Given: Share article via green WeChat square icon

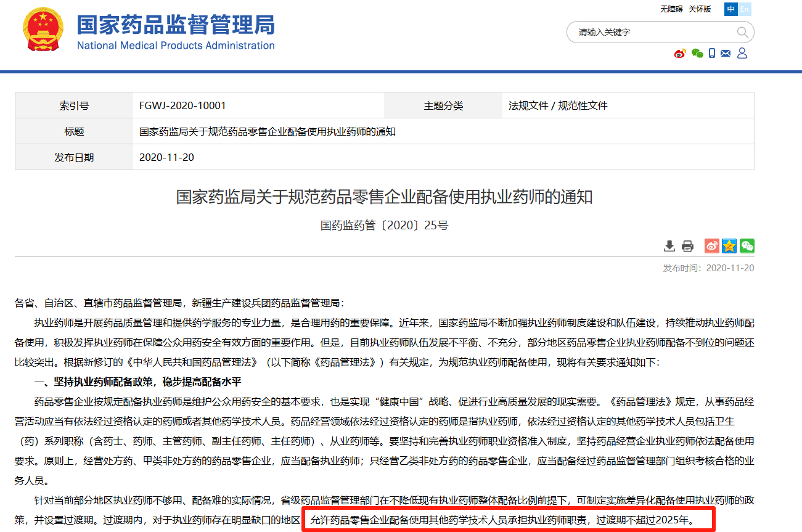Looking at the screenshot, I should [x=747, y=246].
